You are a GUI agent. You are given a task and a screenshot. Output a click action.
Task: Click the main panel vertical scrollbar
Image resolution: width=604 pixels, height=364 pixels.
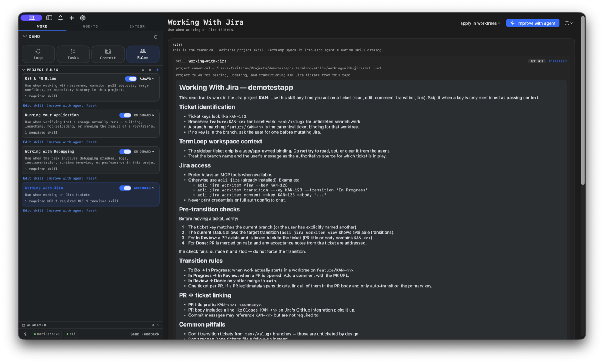tap(583, 100)
